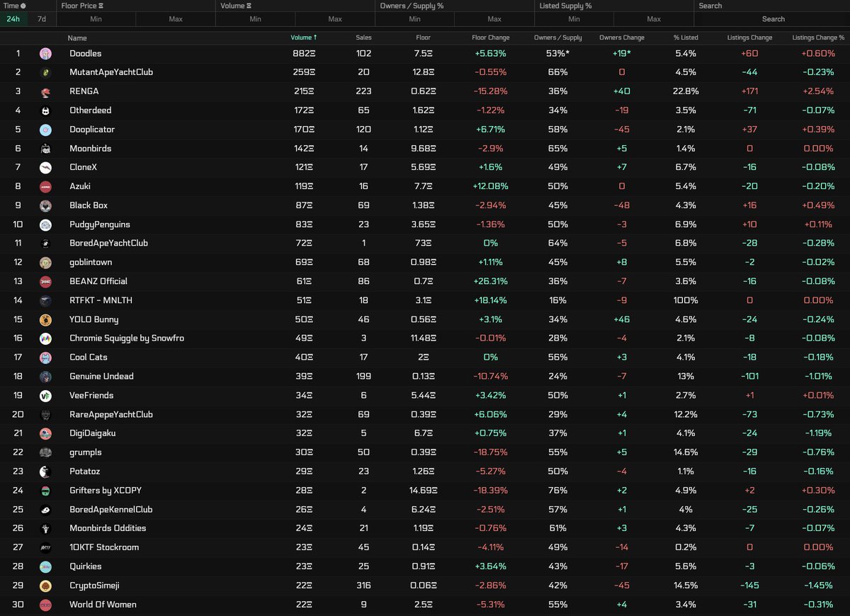Click the Azuki avatar icon
The height and width of the screenshot is (616, 850).
45,186
